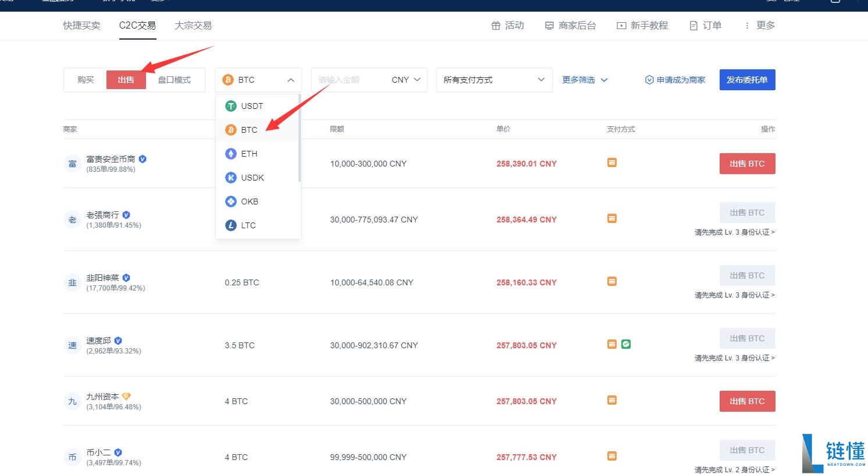
Task: Click verified badge beside 老張商行
Action: (126, 215)
